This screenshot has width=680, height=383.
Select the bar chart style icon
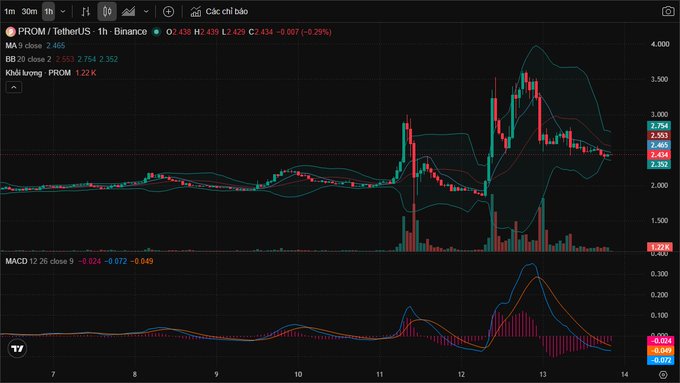coord(85,12)
